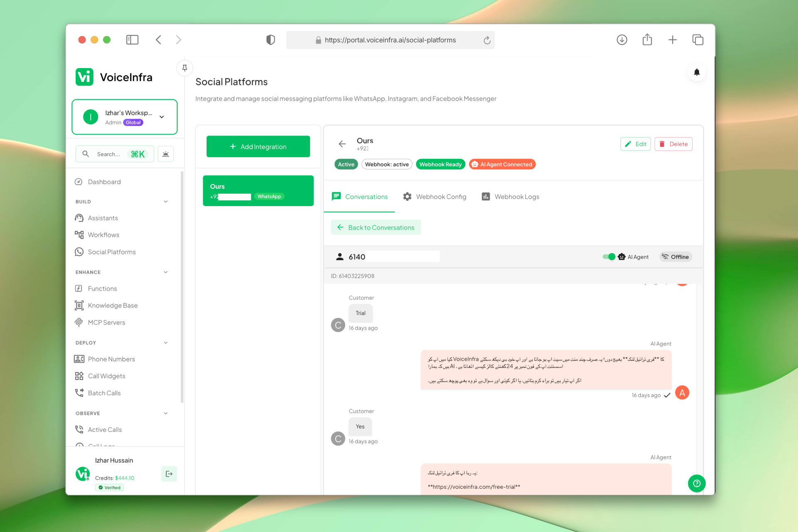Switch to the Webhook Config tab
This screenshot has height=532, width=798.
click(x=435, y=197)
